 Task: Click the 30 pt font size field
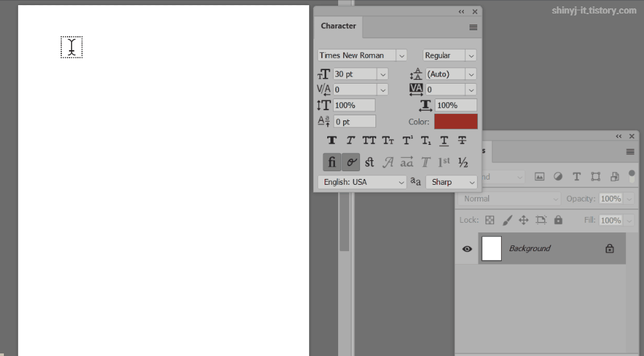(355, 74)
